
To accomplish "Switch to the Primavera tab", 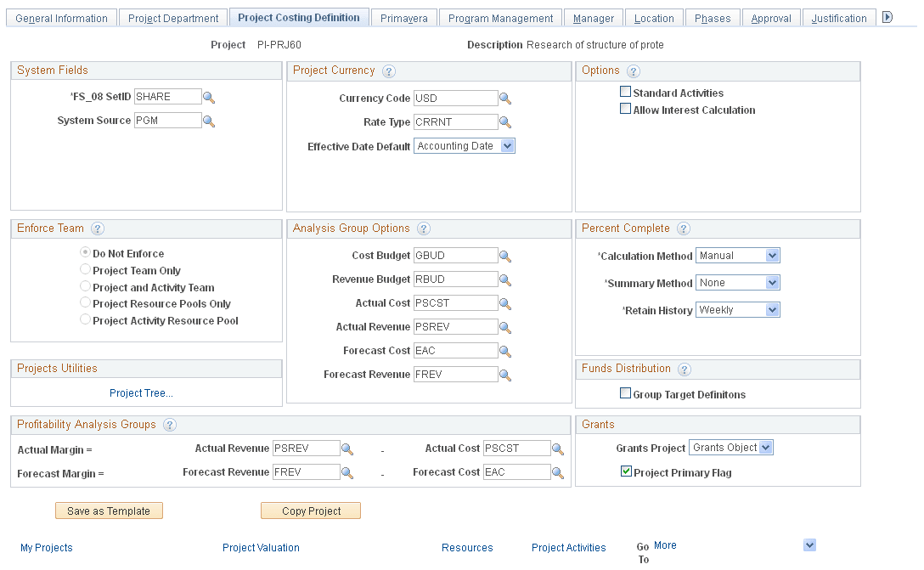I will click(403, 15).
